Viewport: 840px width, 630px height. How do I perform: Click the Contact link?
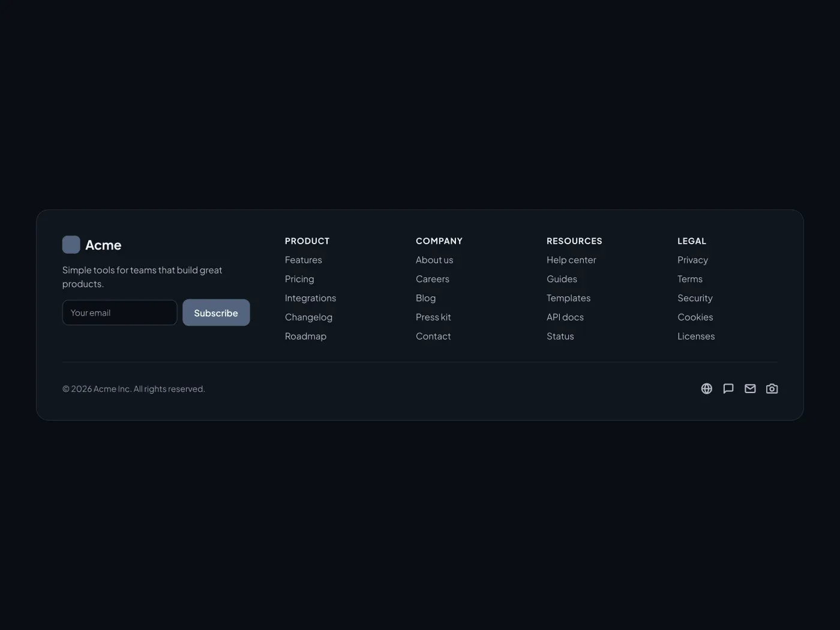click(x=433, y=337)
